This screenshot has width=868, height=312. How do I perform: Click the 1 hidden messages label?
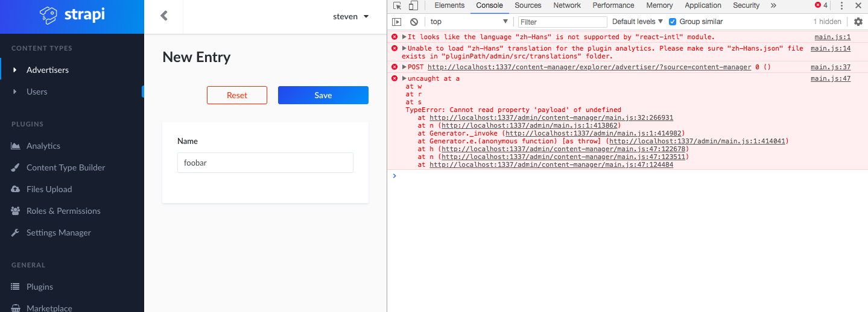[827, 22]
